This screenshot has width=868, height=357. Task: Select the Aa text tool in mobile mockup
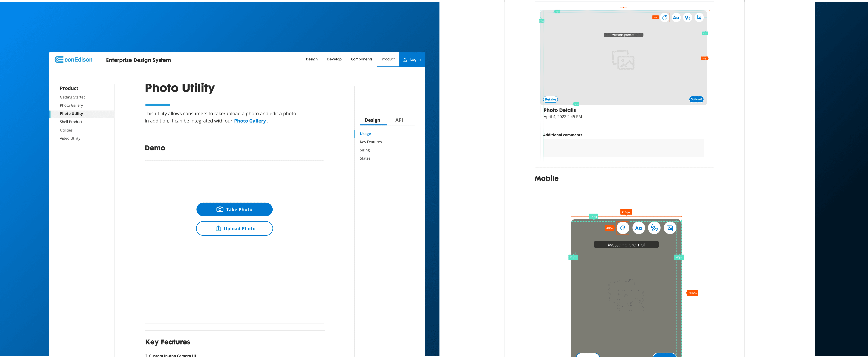[x=638, y=228]
